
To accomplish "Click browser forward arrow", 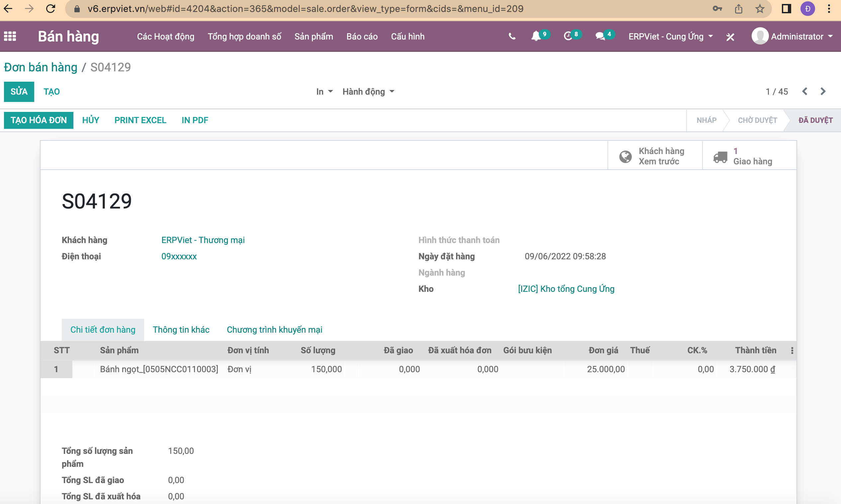I will pos(29,9).
